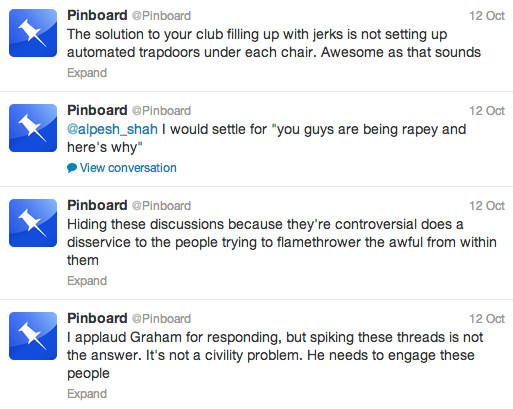Viewport: 513px width, 409px height.
Task: Click Pinboard name on the 'I applaud Graham' tweet
Action: click(x=97, y=318)
